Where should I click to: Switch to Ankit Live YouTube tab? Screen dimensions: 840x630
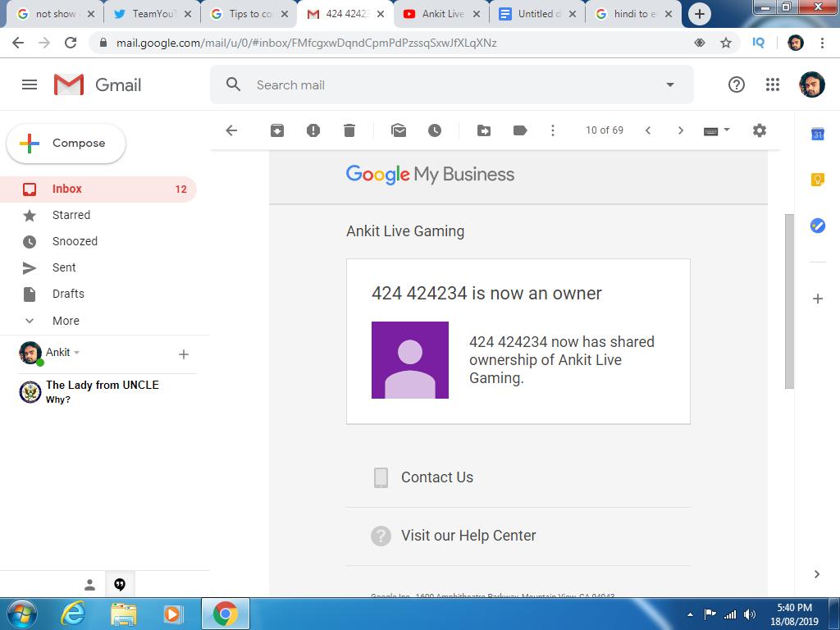pyautogui.click(x=441, y=14)
